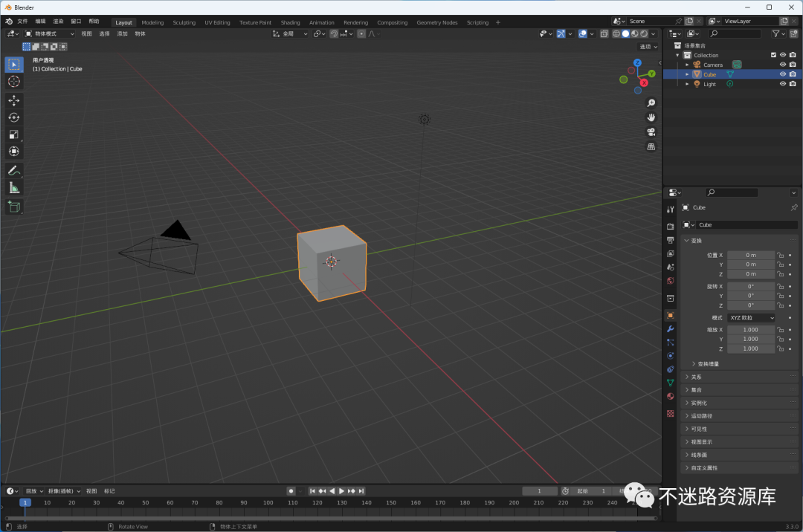Open the viewport Options dropdown

click(x=648, y=47)
